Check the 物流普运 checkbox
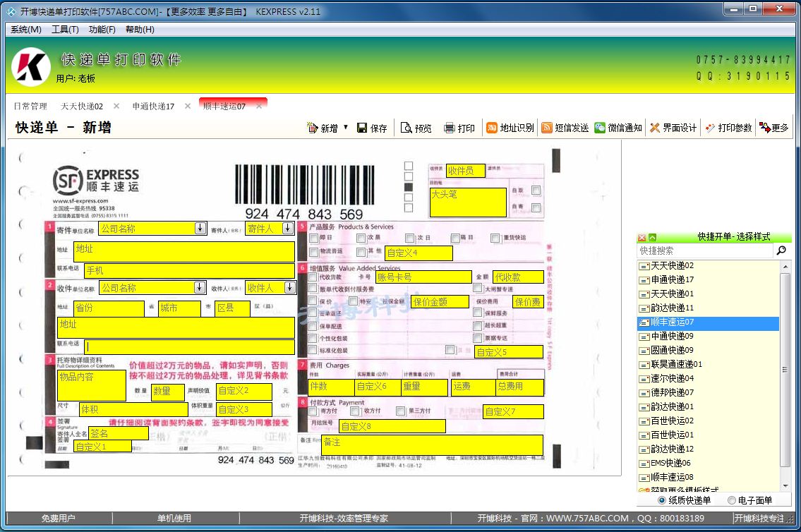The height and width of the screenshot is (532, 801). click(313, 252)
